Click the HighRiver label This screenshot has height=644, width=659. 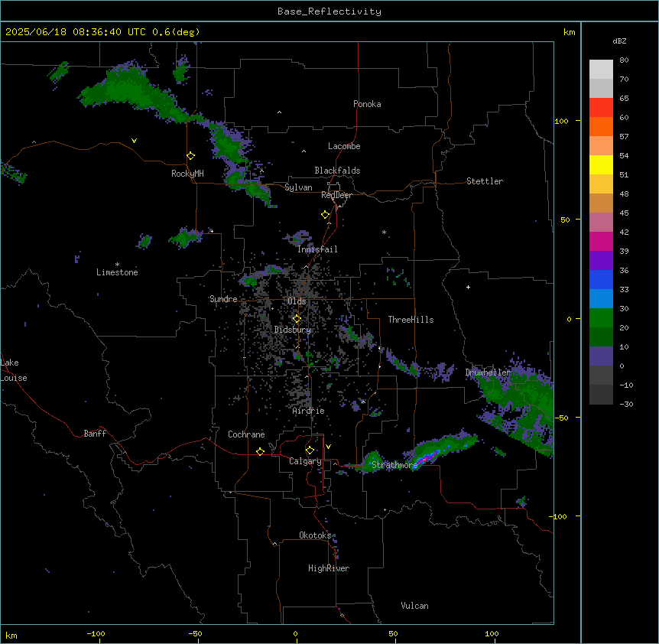point(329,568)
